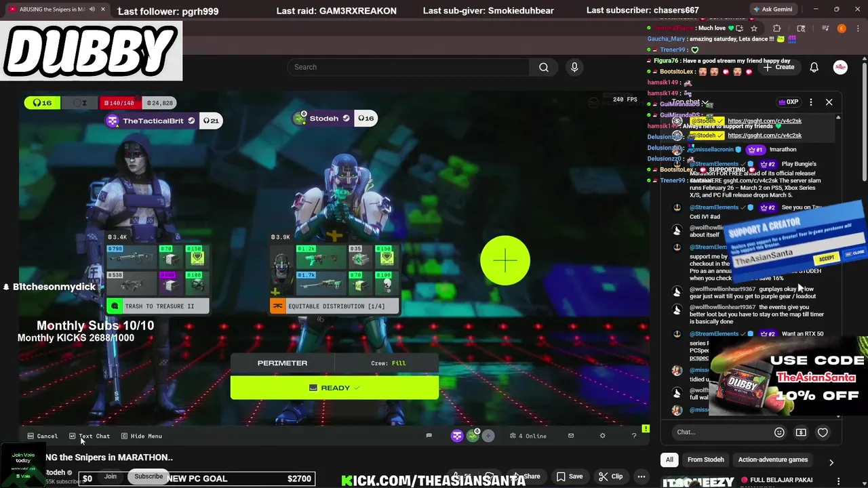
Task: Focus the YouTube Search field
Action: point(409,67)
